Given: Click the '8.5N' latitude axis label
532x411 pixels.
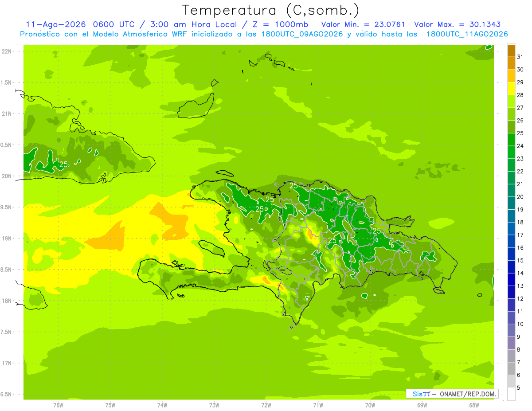Looking at the screenshot, I should 6,270.
